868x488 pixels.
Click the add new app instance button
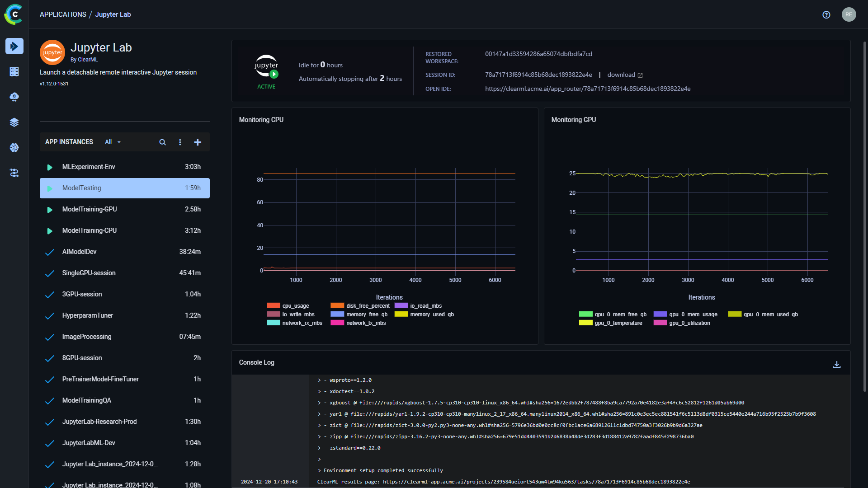(x=198, y=142)
